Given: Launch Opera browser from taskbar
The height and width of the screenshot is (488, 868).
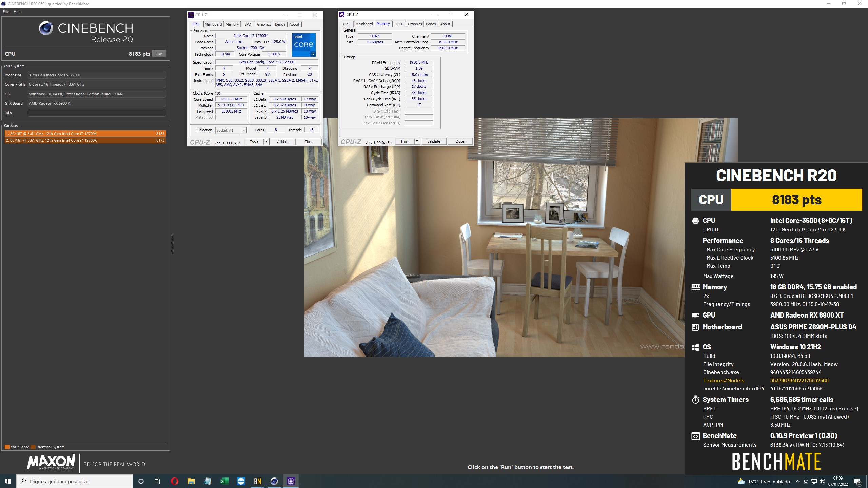Looking at the screenshot, I should pyautogui.click(x=174, y=481).
